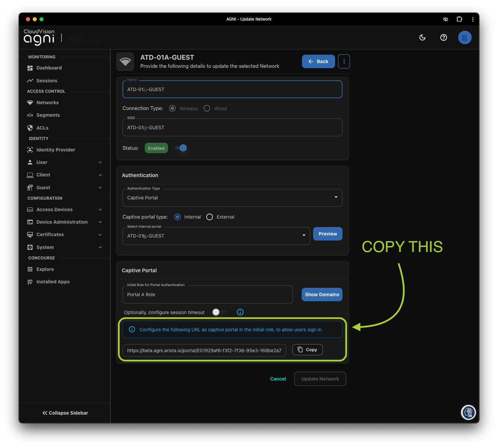Go to Identity Provider in sidebar
The height and width of the screenshot is (448, 498).
pos(56,150)
